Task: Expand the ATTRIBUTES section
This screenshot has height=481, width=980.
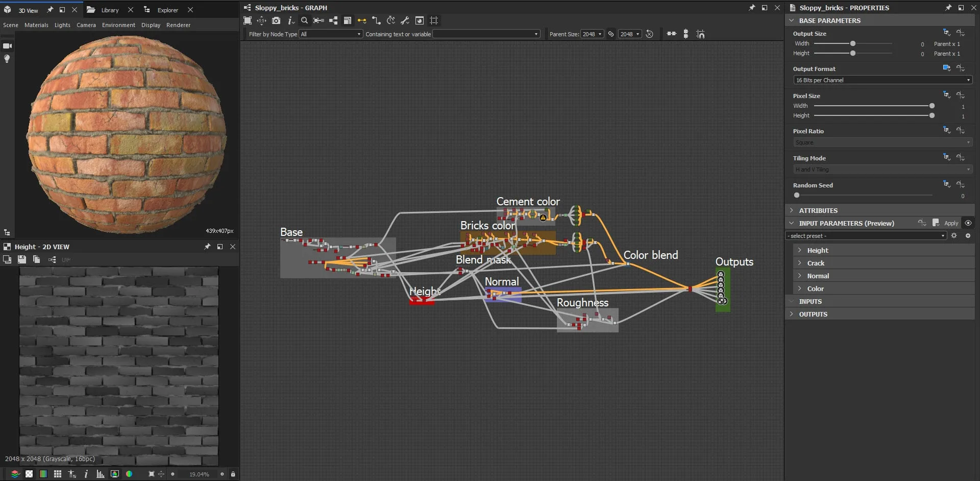Action: [x=818, y=210]
